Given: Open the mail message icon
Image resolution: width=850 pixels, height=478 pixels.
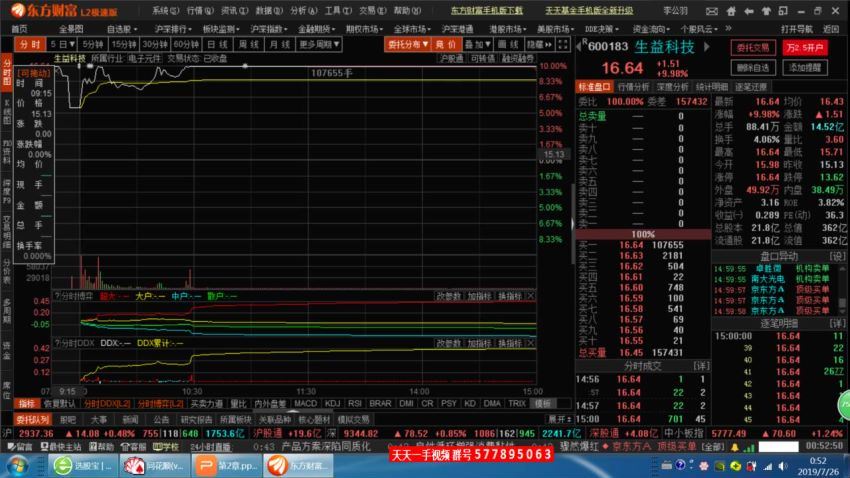Looking at the screenshot, I should click(x=712, y=11).
